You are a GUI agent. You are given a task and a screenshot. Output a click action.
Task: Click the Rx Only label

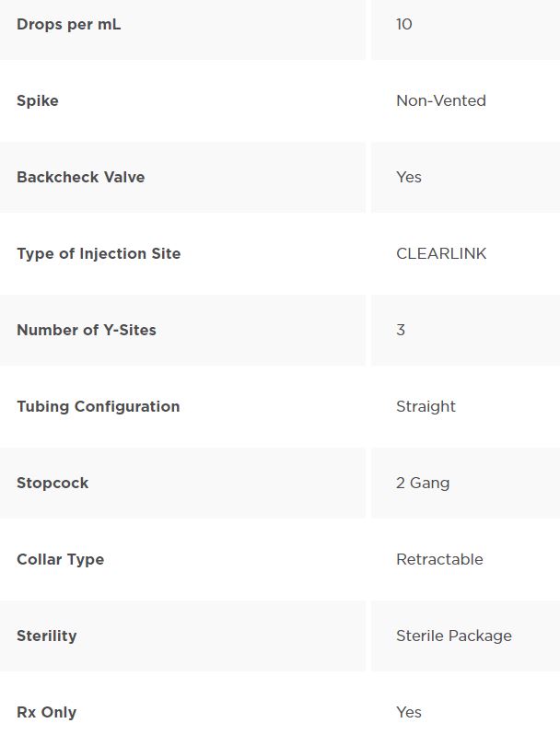click(46, 712)
